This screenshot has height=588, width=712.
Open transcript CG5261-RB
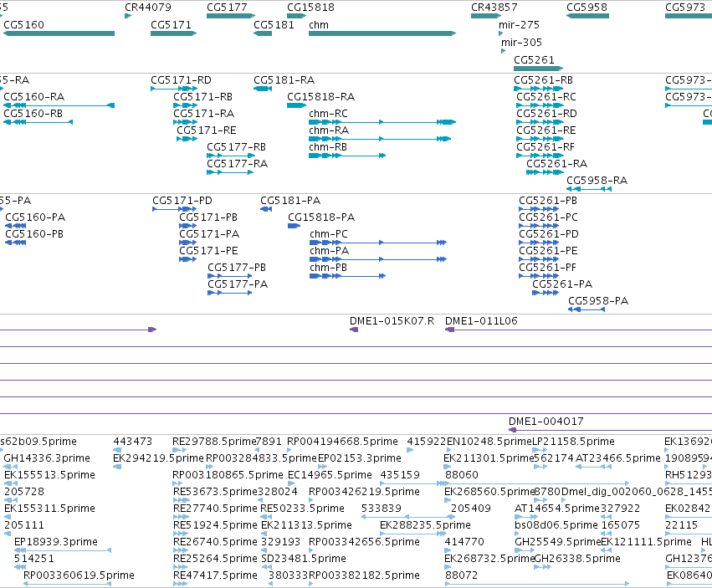coord(544,80)
